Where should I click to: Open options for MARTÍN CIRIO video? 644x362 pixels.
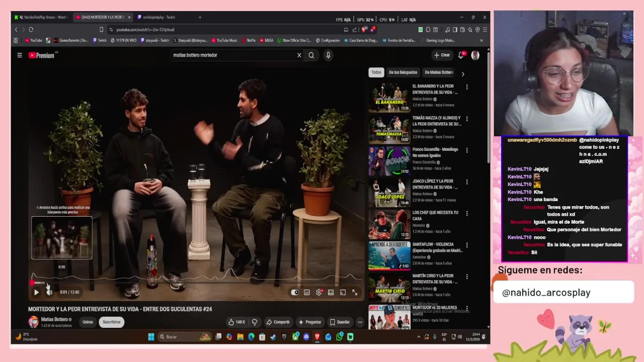467,277
